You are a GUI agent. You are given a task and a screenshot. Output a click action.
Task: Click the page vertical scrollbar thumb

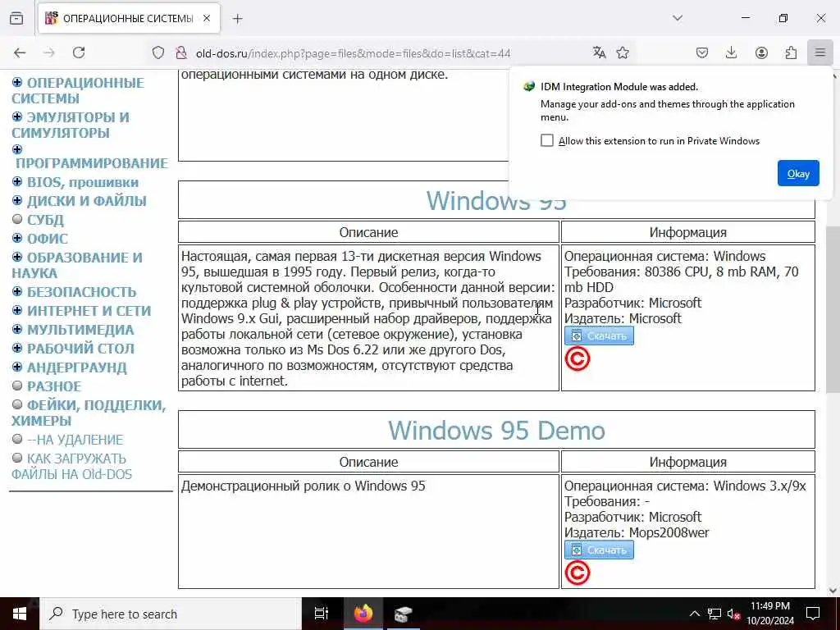tap(833, 309)
